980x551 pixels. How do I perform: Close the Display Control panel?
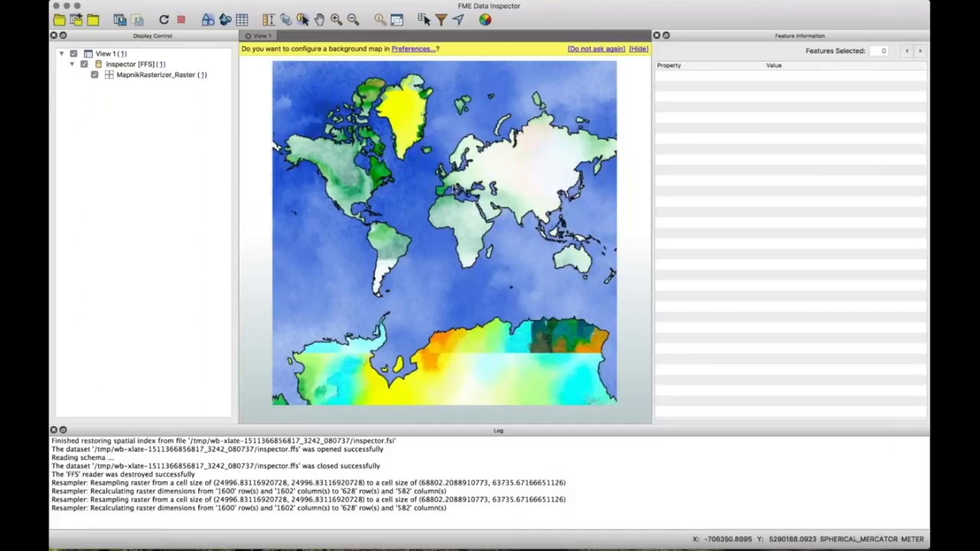click(x=54, y=35)
